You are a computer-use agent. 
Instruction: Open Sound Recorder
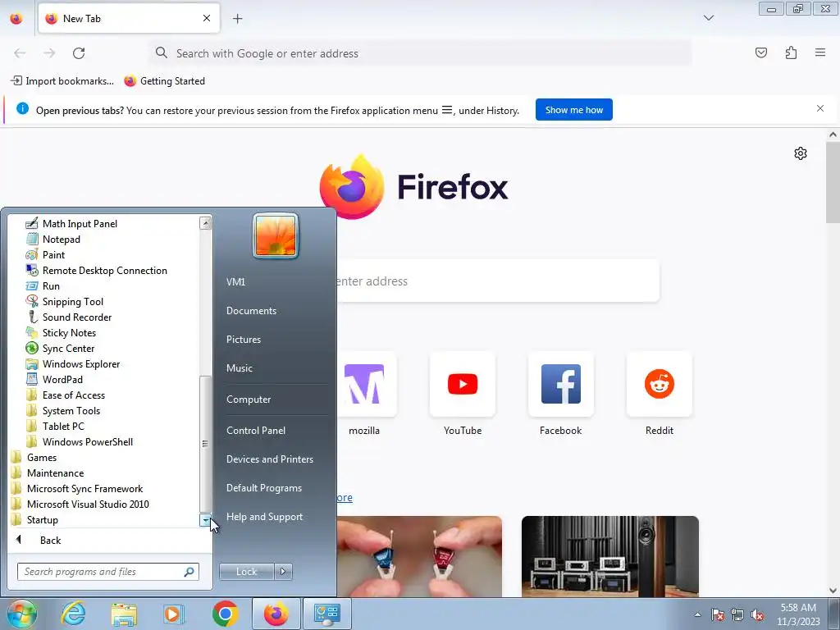coord(76,317)
